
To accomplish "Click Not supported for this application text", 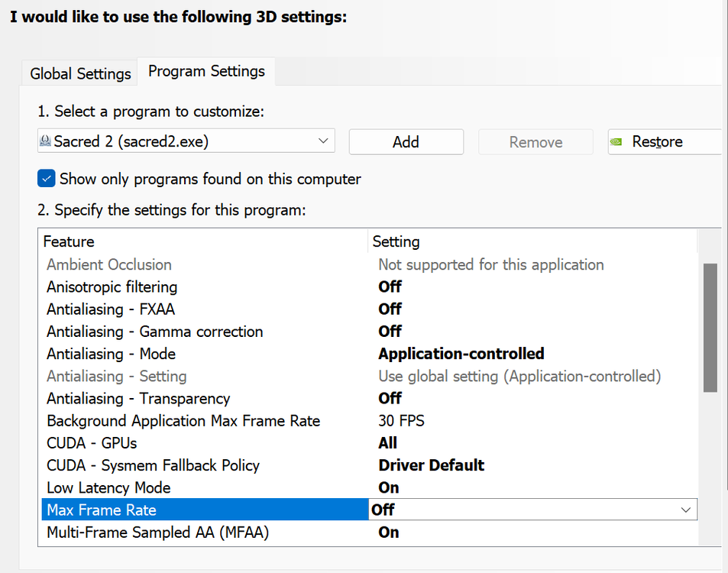I will pos(491,264).
